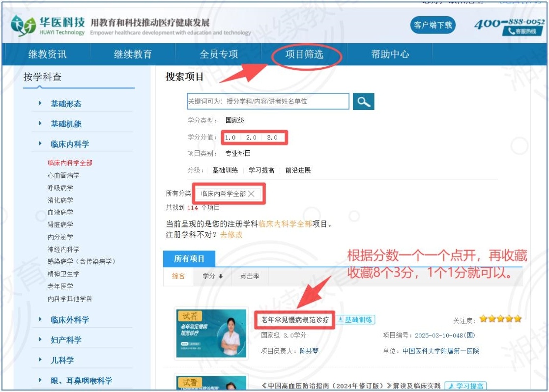Sort projects by 学分 descending

tap(213, 277)
